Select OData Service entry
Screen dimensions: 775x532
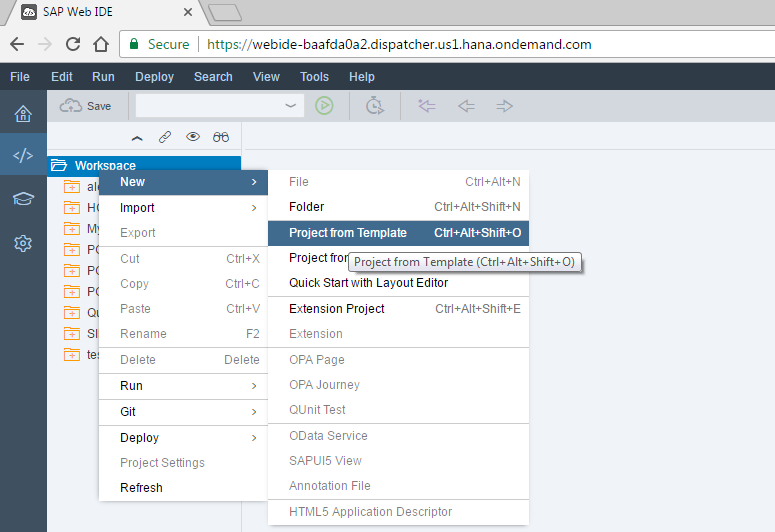point(398,436)
